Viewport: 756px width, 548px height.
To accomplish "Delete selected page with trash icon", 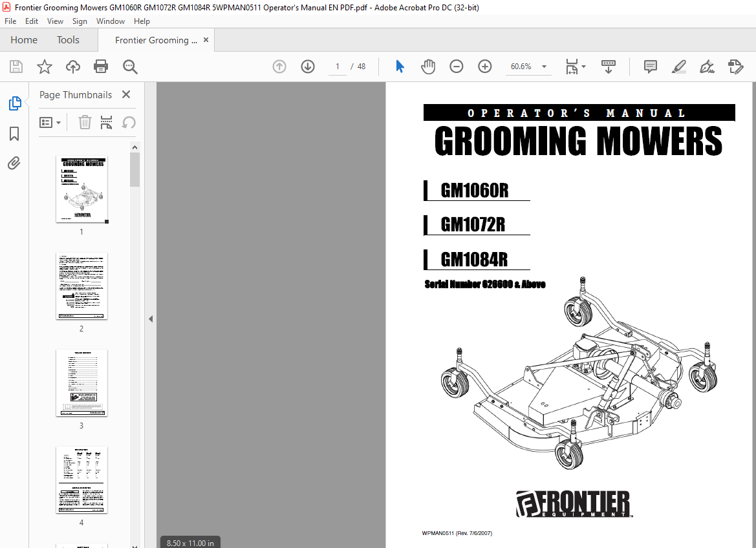I will tap(85, 122).
